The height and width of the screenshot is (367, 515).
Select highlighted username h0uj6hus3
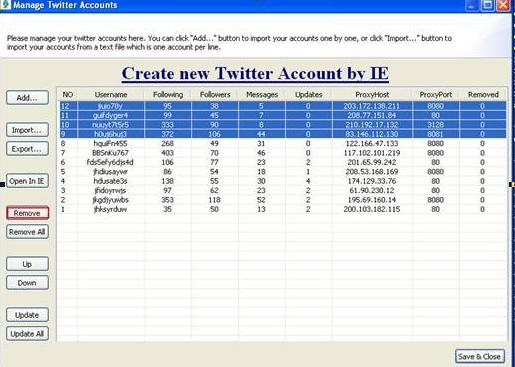111,134
